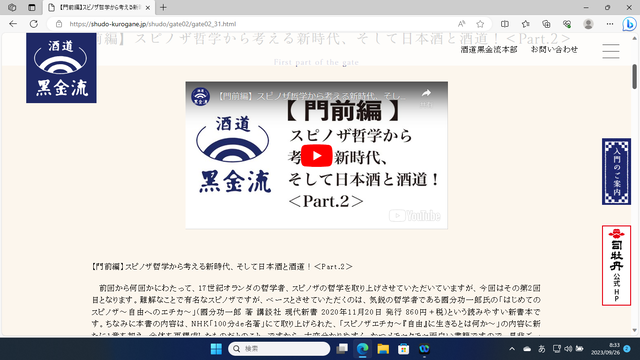This screenshot has width=640, height=360.
Task: Open Browser essentials heart icon
Action: 567,24
